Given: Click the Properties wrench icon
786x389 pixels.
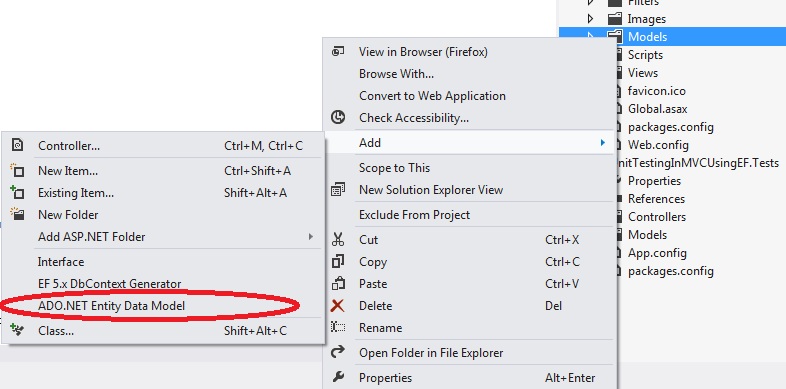Looking at the screenshot, I should click(x=338, y=377).
